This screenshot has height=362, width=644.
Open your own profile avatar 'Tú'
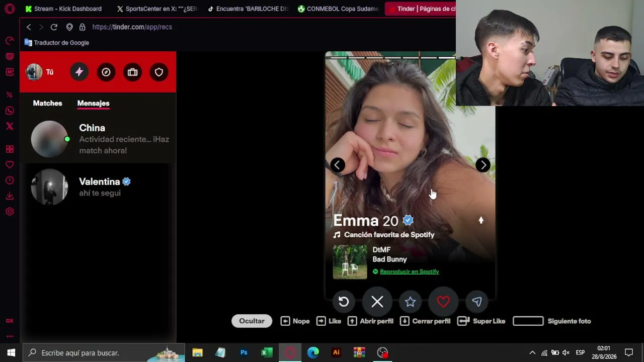pyautogui.click(x=40, y=72)
